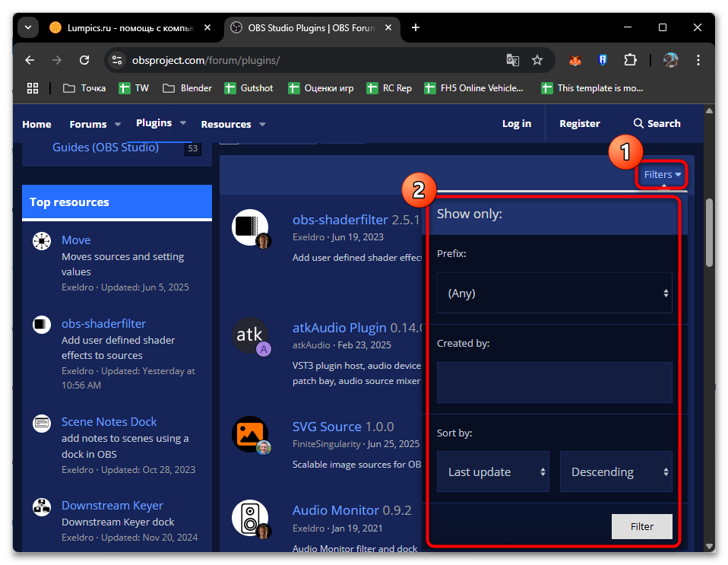728x565 pixels.
Task: Open the Blender bookmark folder
Action: (x=188, y=88)
